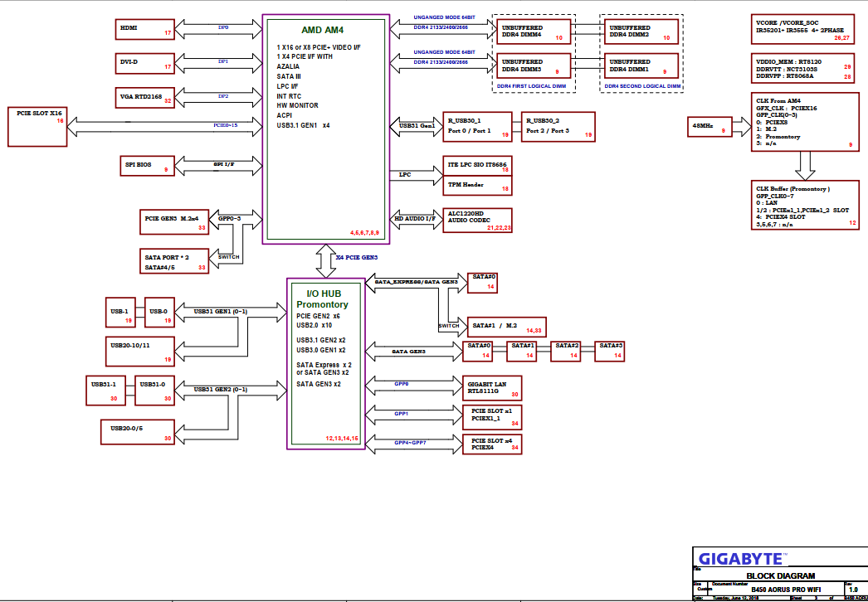Screen dimensions: 868x602
Task: Click the PCIE0~15 bus label
Action: click(226, 125)
